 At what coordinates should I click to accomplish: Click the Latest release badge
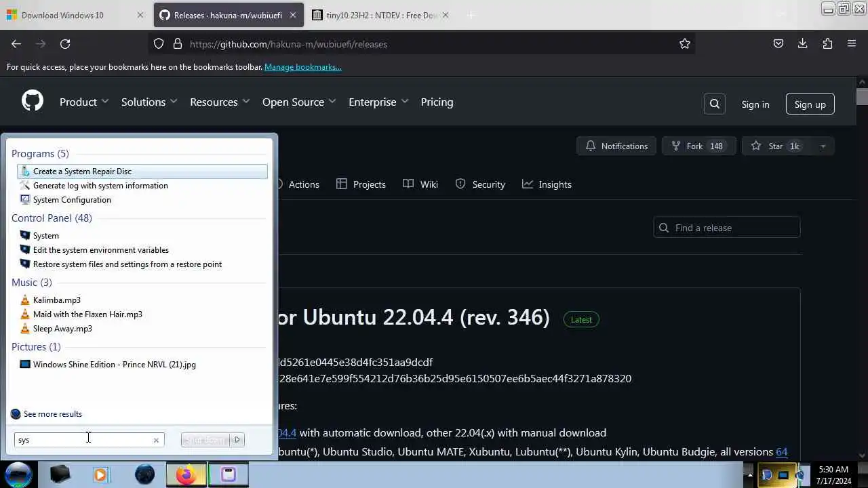coord(581,320)
